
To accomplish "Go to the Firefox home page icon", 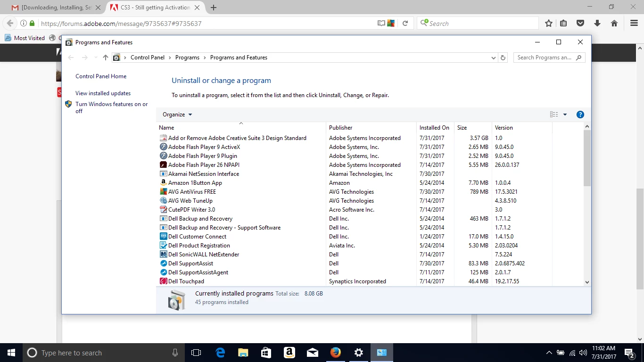I will pos(614,23).
